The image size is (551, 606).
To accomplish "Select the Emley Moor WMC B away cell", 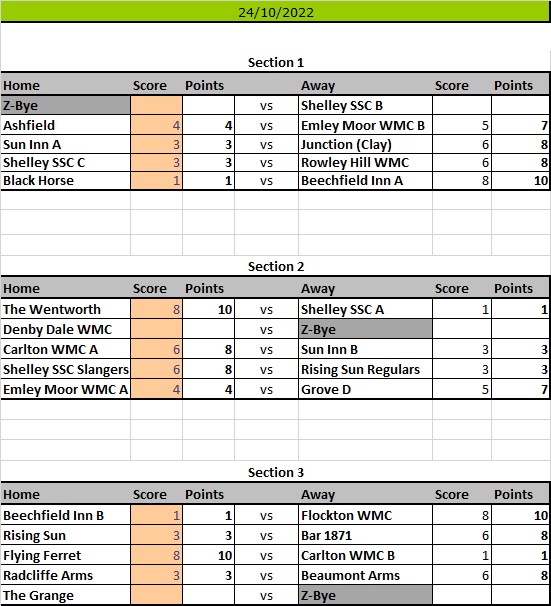I will 365,125.
